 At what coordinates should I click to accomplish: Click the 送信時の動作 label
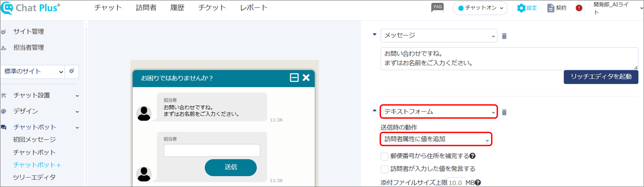tap(399, 127)
